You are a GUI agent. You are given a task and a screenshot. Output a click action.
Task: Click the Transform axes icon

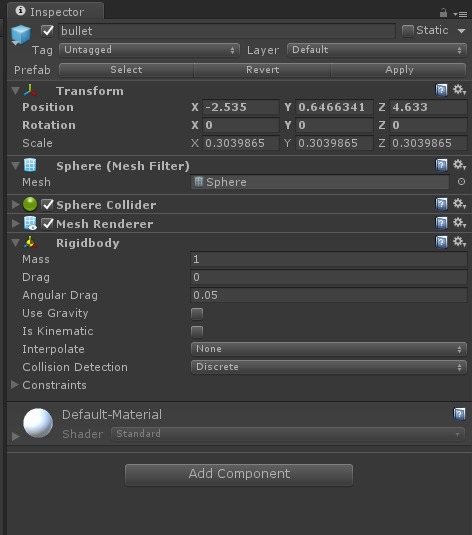click(x=30, y=90)
